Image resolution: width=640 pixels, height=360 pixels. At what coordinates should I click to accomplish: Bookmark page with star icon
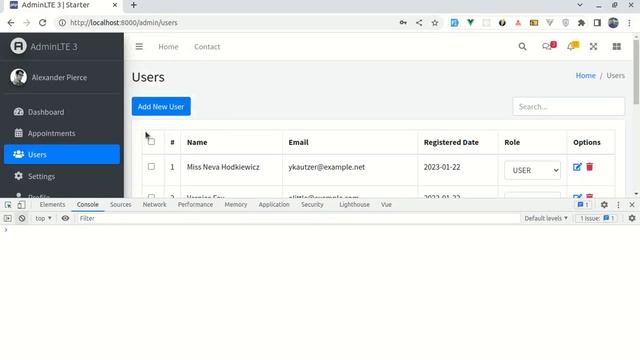pos(435,23)
